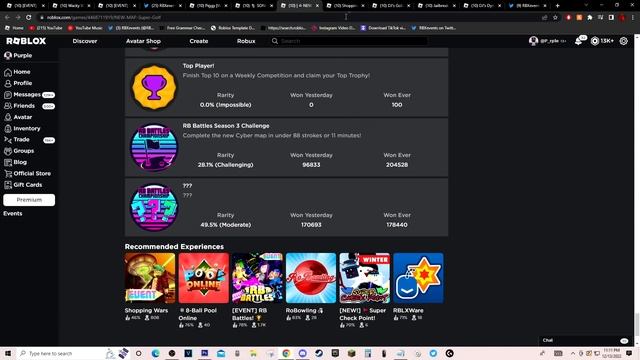The height and width of the screenshot is (360, 640).
Task: Open the Blog sidebar icon
Action: tap(8, 162)
